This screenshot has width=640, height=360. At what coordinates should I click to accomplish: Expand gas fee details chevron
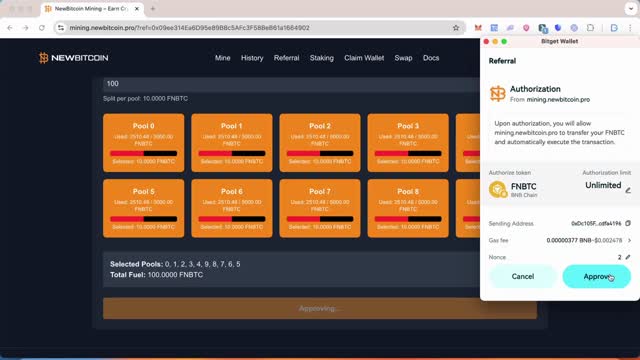click(x=629, y=240)
